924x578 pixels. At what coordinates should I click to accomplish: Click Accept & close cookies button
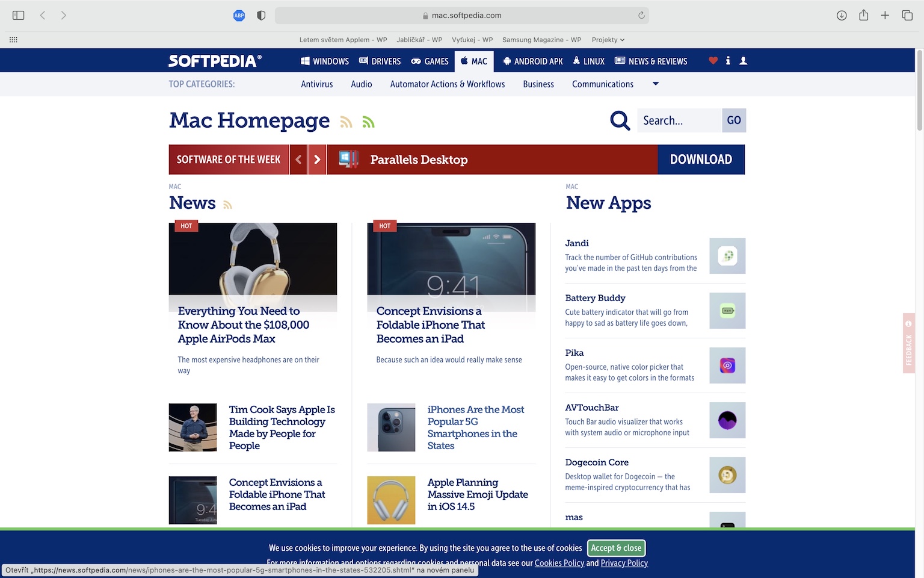click(x=616, y=548)
